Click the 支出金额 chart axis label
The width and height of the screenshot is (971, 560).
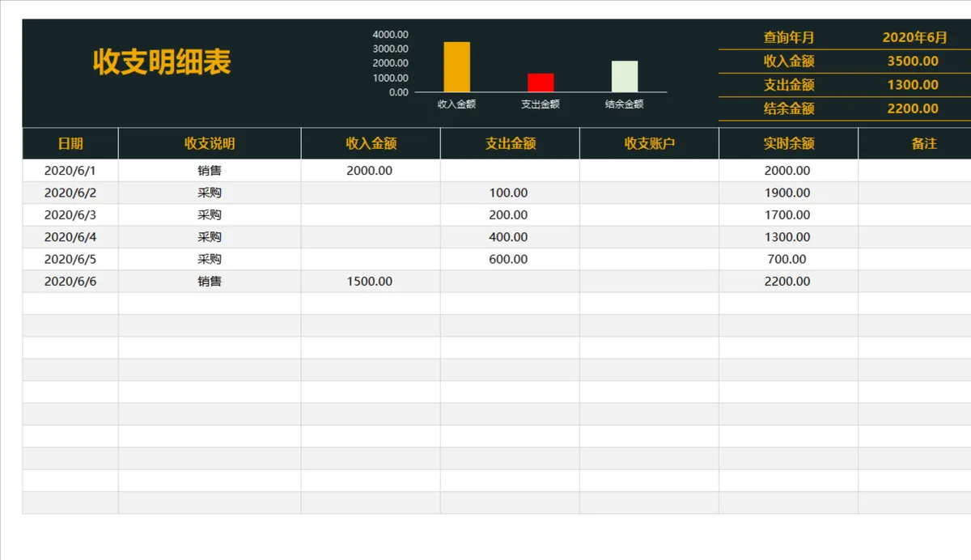(x=541, y=104)
